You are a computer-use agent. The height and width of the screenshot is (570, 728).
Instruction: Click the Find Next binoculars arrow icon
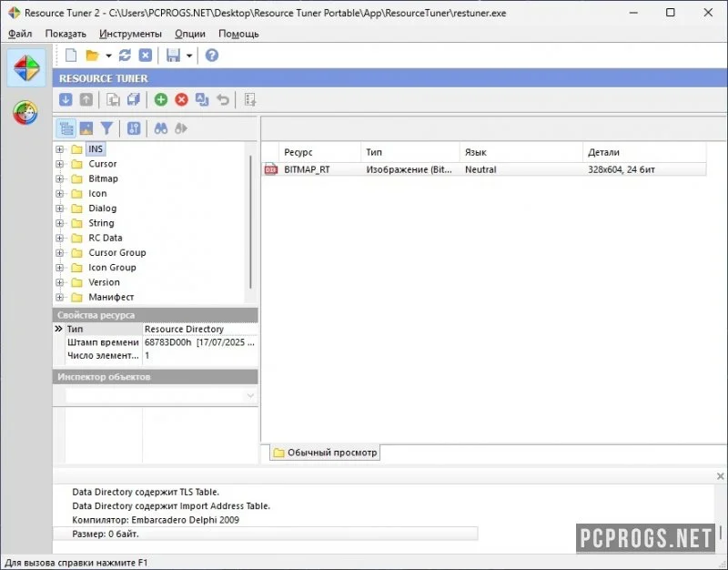pyautogui.click(x=181, y=128)
